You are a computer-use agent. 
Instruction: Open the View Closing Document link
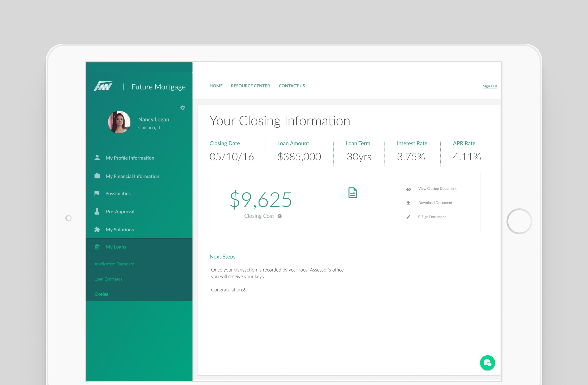click(437, 189)
